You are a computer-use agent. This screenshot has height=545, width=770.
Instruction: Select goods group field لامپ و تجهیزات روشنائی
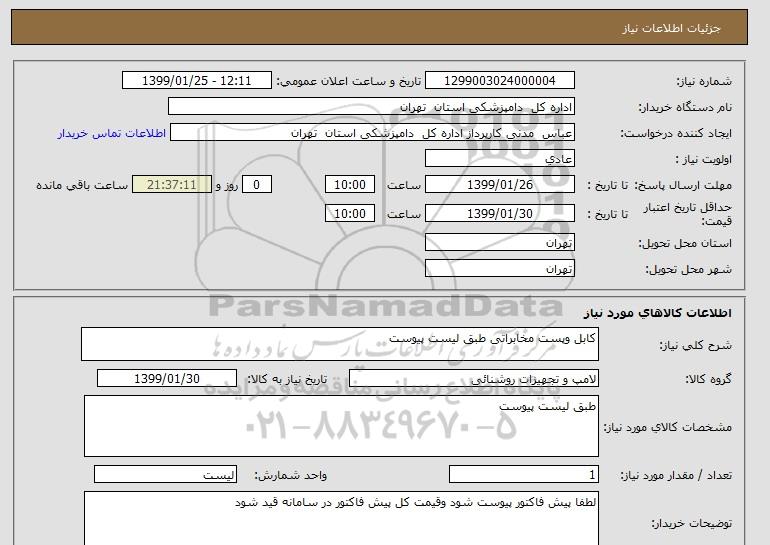click(x=473, y=379)
